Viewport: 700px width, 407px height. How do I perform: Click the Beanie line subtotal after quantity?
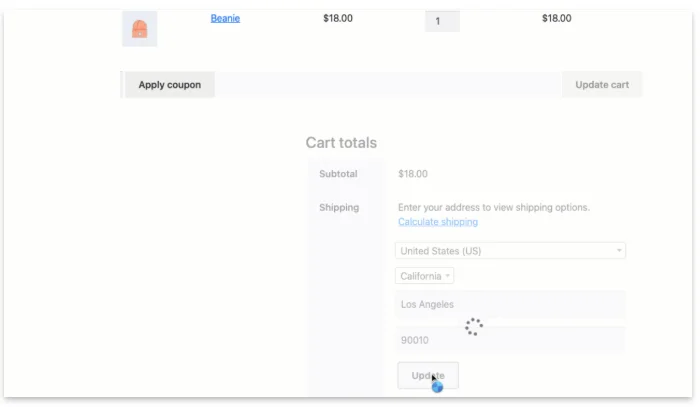[557, 18]
